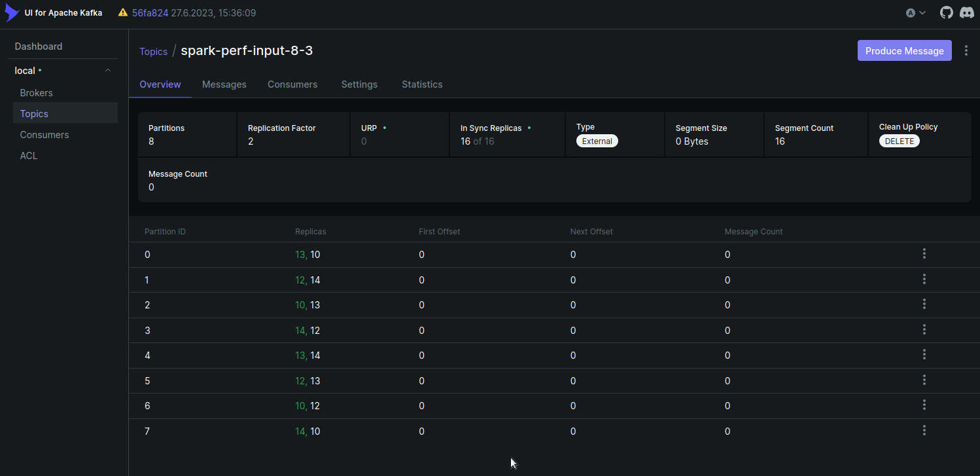Click replicas '14, 10' of partition 7

pos(307,431)
